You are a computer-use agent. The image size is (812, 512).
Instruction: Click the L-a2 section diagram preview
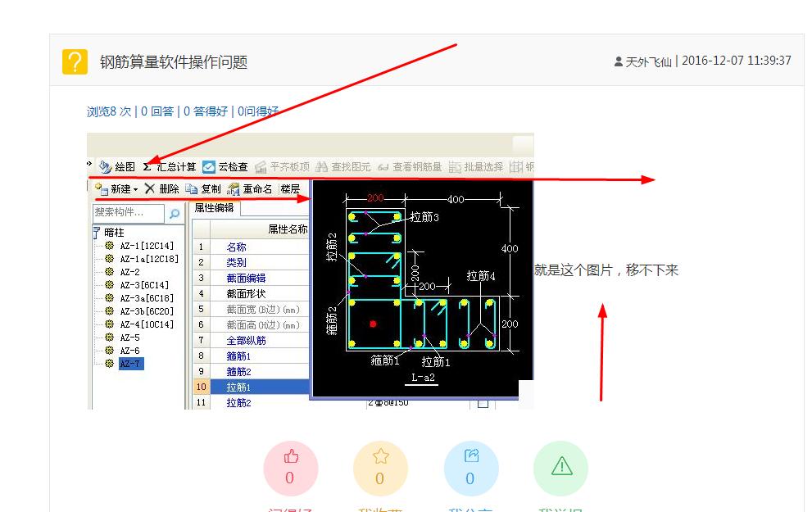coord(422,289)
